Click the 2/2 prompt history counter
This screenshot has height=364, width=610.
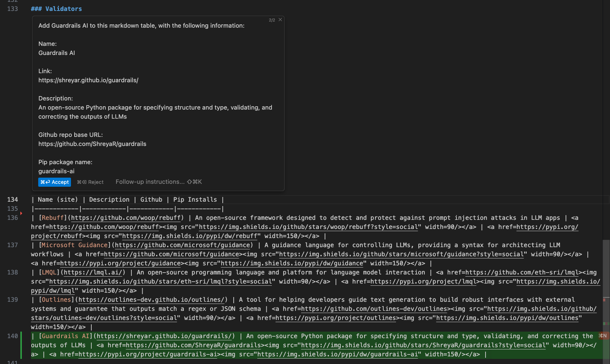point(272,20)
